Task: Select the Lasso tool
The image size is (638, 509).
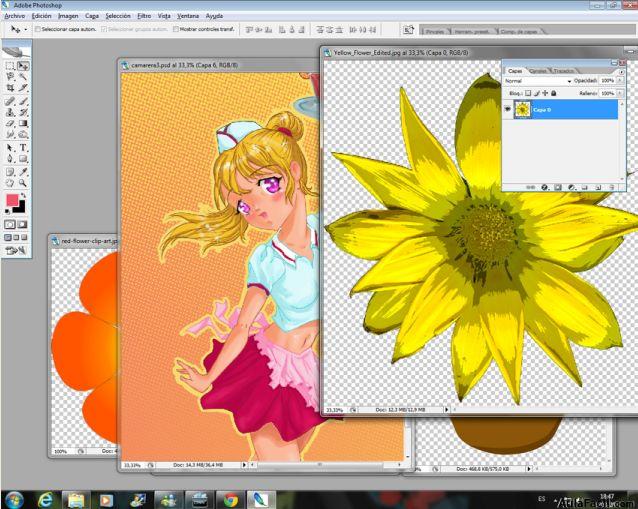Action: point(10,76)
